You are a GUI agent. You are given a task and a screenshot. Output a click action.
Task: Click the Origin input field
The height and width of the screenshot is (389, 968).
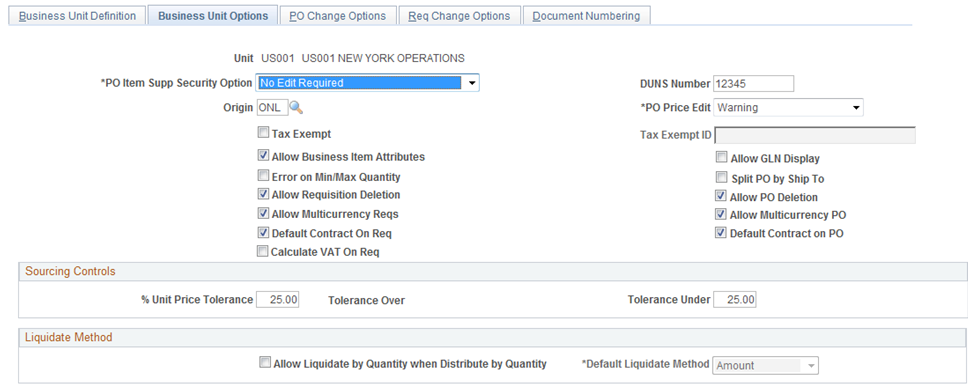point(272,107)
